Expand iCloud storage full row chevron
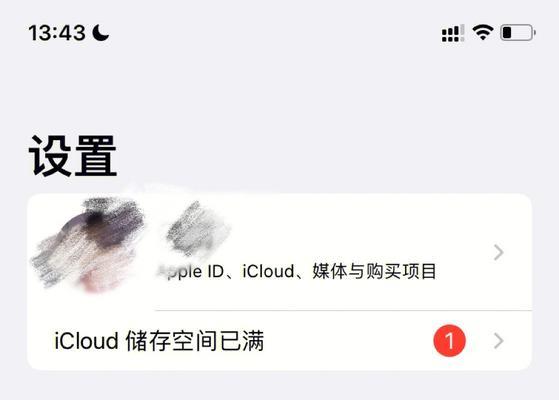 (x=499, y=341)
